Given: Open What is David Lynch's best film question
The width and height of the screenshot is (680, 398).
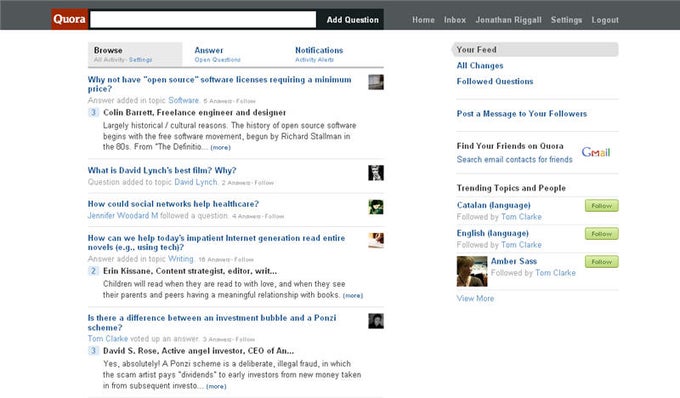Looking at the screenshot, I should [x=162, y=170].
